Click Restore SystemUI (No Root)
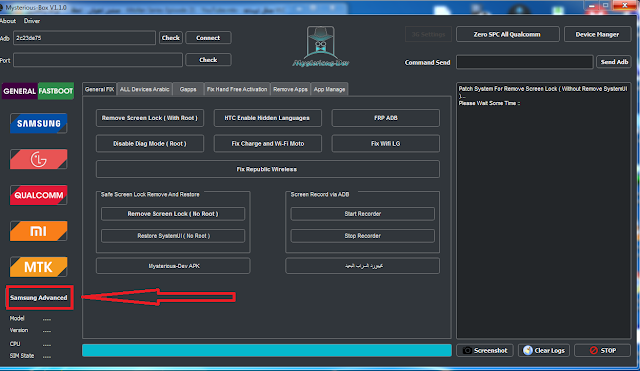The image size is (640, 371). pos(173,235)
